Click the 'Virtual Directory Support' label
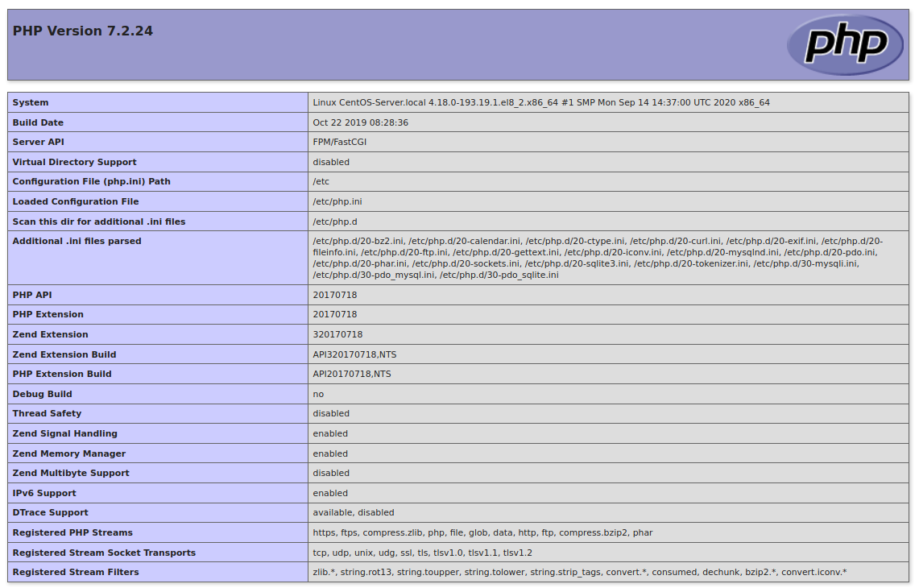Viewport: 919px width, 588px height. (74, 162)
